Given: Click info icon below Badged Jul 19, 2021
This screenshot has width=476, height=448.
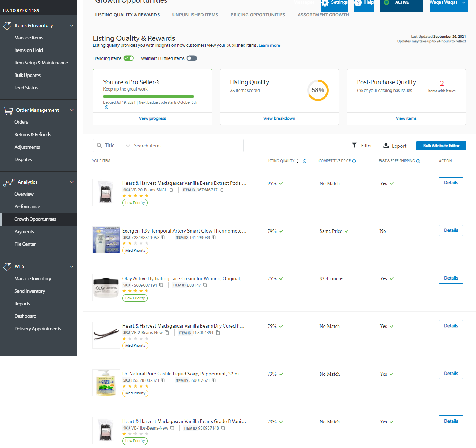Looking at the screenshot, I should (107, 107).
